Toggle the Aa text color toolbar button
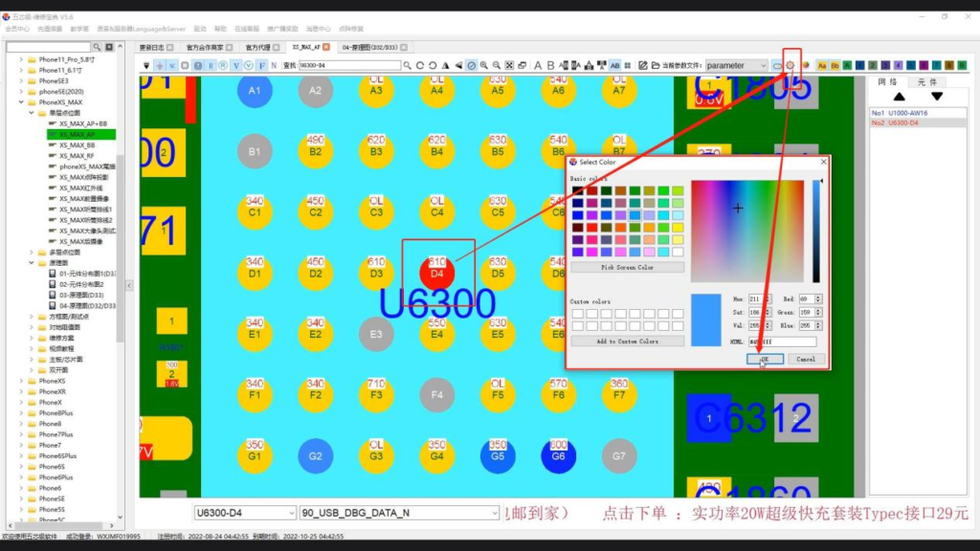Image resolution: width=980 pixels, height=551 pixels. pos(822,65)
